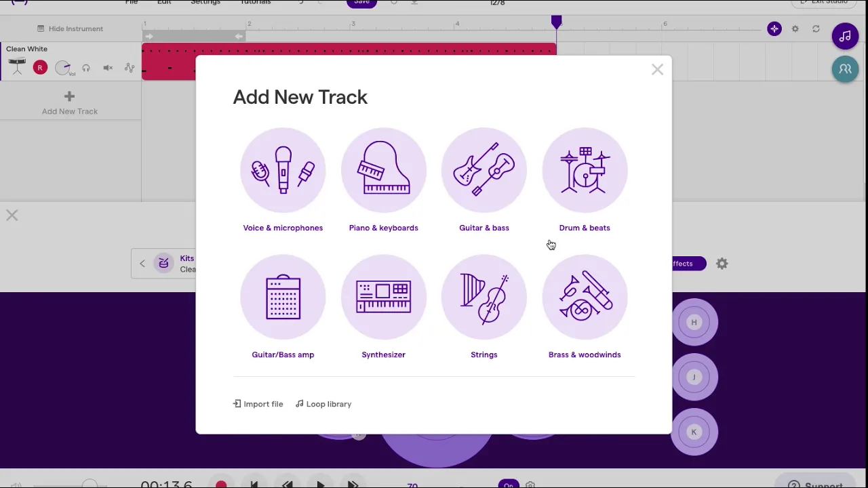868x488 pixels.
Task: Pick the Strings instrument icon
Action: click(x=484, y=297)
